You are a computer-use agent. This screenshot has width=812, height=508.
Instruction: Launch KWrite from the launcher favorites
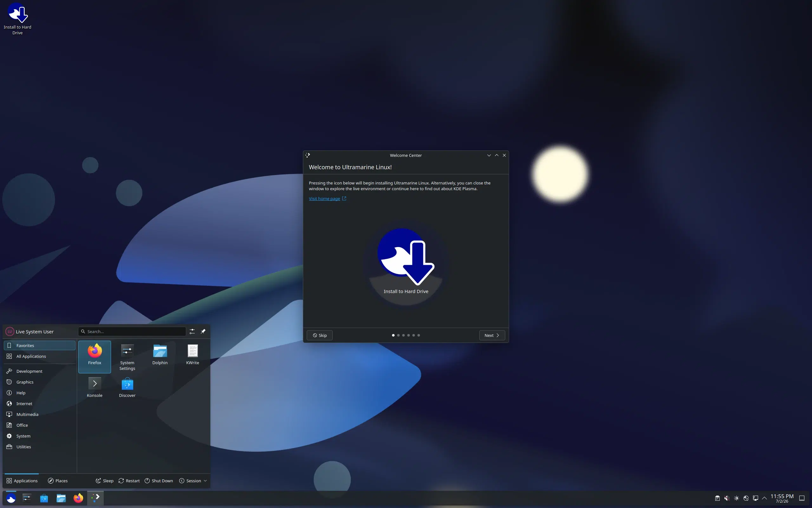pos(193,354)
